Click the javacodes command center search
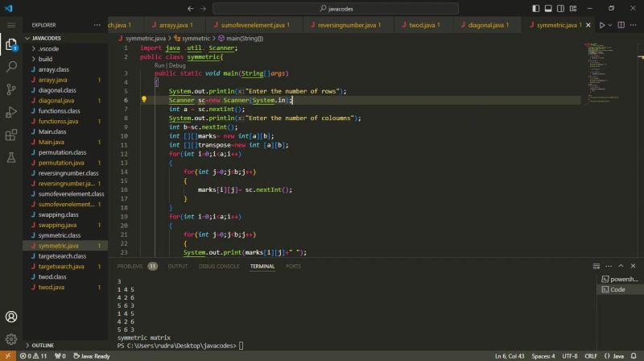The image size is (644, 361). click(x=336, y=9)
